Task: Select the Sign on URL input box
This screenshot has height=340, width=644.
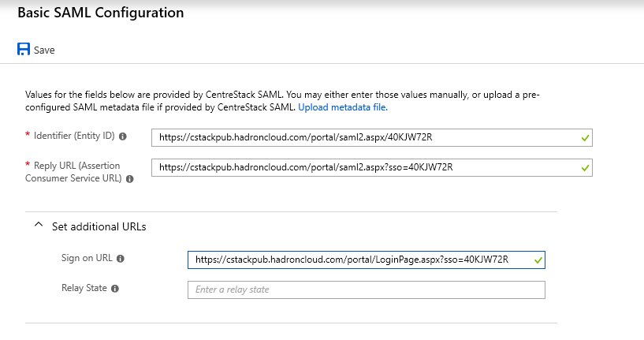Action: [x=367, y=260]
